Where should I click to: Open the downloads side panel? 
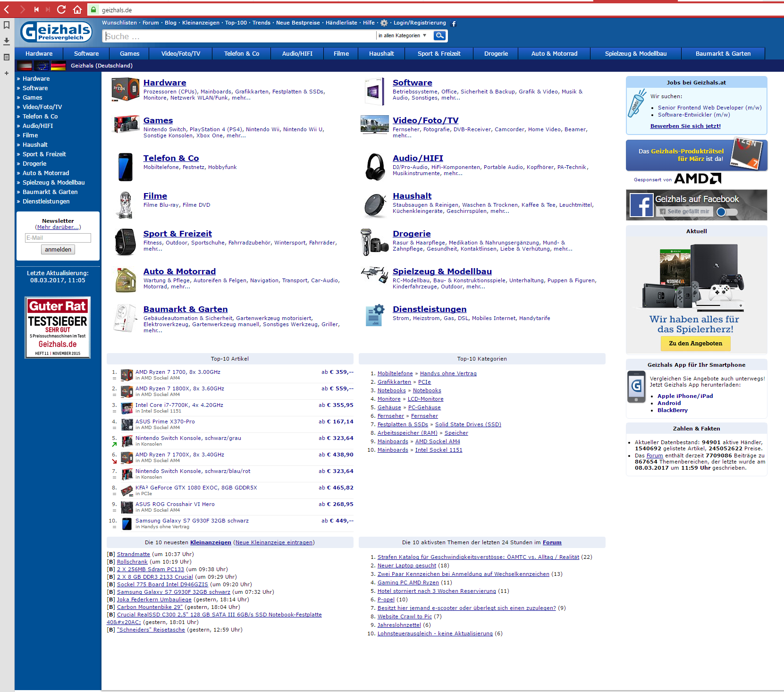pyautogui.click(x=7, y=41)
